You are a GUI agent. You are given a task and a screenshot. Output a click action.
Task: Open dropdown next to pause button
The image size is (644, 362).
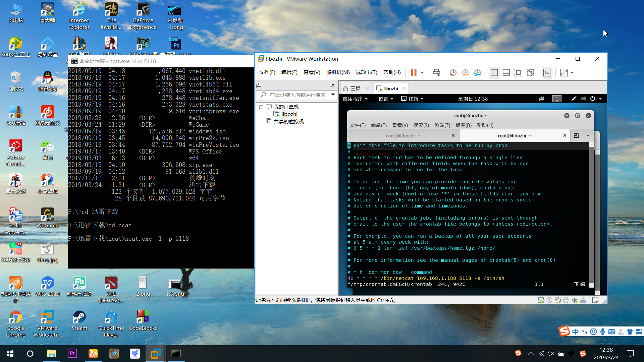(x=422, y=73)
